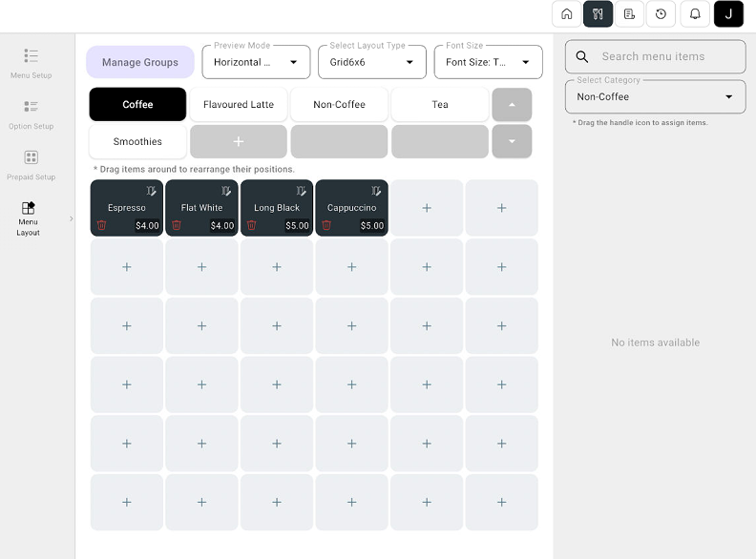
Task: Delete the Flat White item
Action: click(x=177, y=225)
